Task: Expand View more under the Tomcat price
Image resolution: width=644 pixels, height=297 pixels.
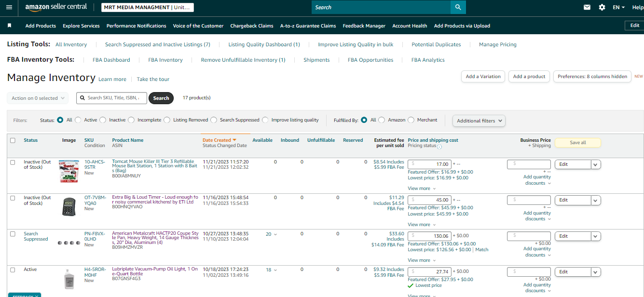Action: pos(422,189)
